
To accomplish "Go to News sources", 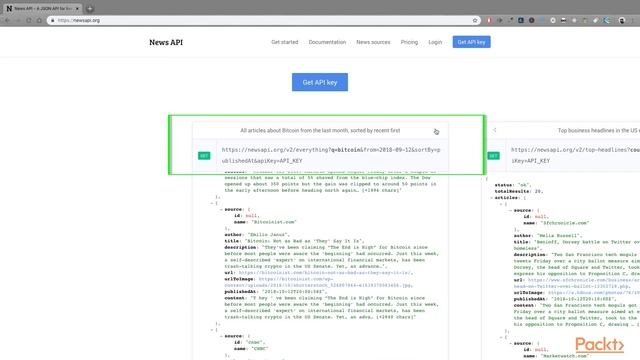I will [x=373, y=42].
